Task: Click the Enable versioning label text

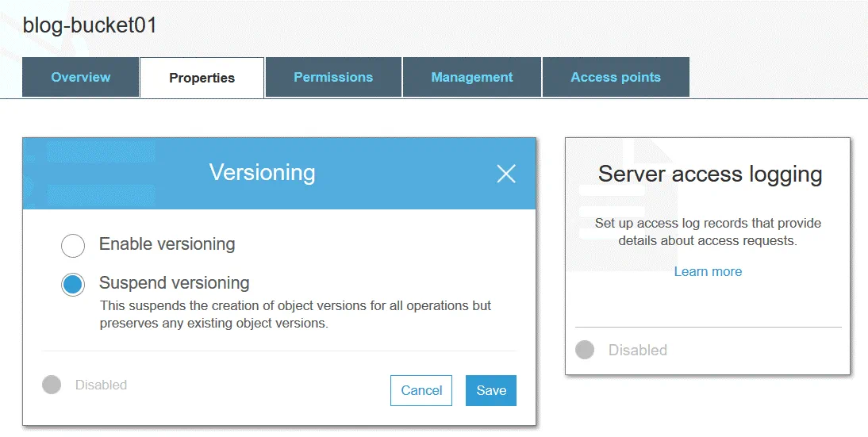Action: tap(167, 244)
